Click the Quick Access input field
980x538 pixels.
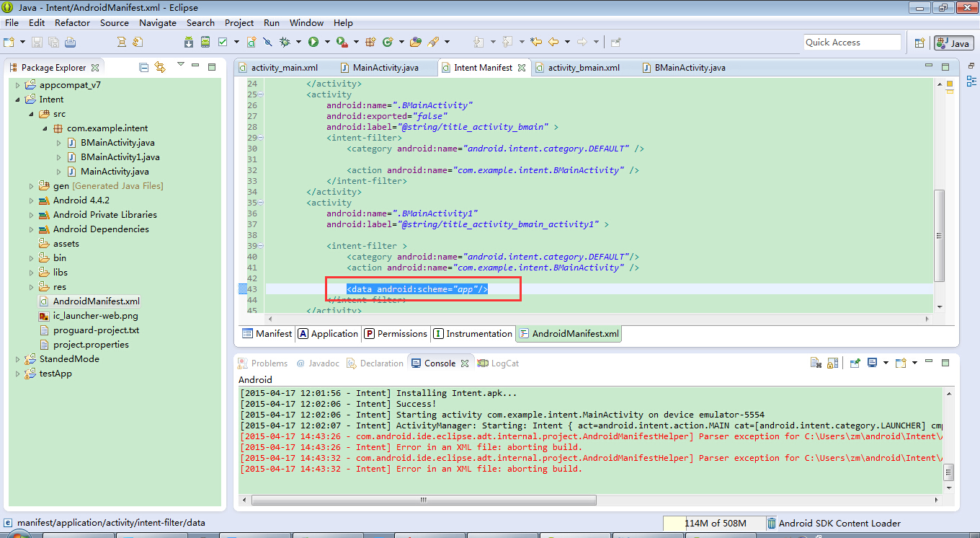coord(852,43)
